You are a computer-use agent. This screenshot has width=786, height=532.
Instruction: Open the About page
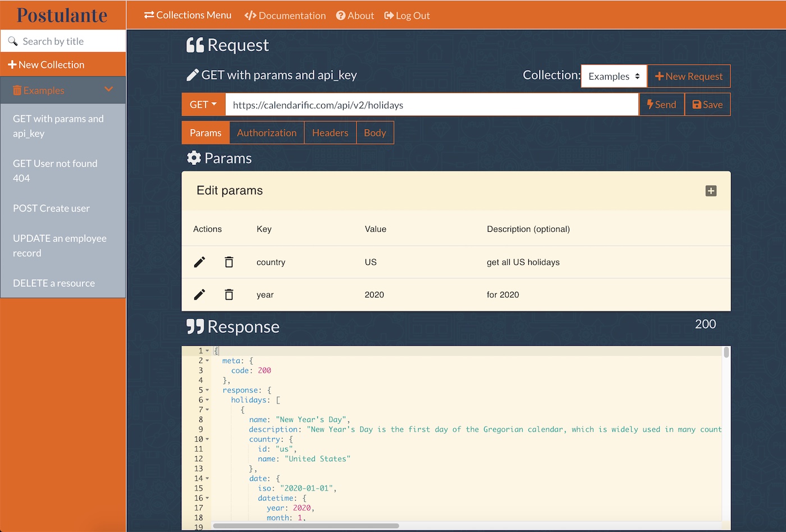pyautogui.click(x=355, y=16)
